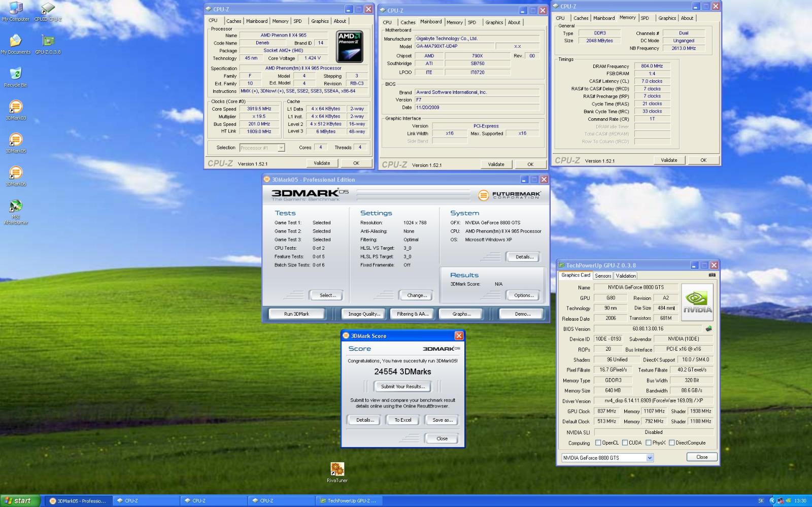Screen dimensions: 812x507
Task: Launch 3DMark06 desktop shortcut
Action: tap(16, 176)
